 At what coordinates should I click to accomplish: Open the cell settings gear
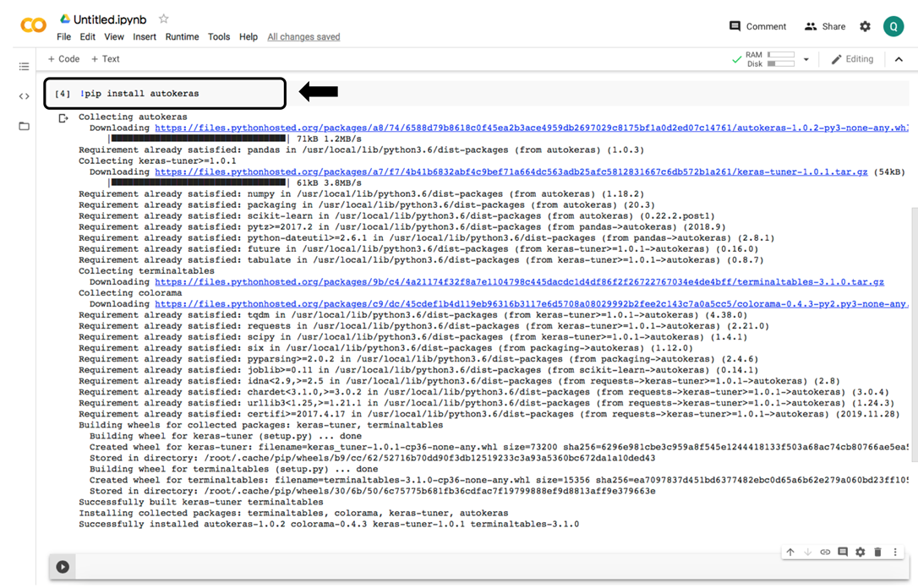(860, 552)
